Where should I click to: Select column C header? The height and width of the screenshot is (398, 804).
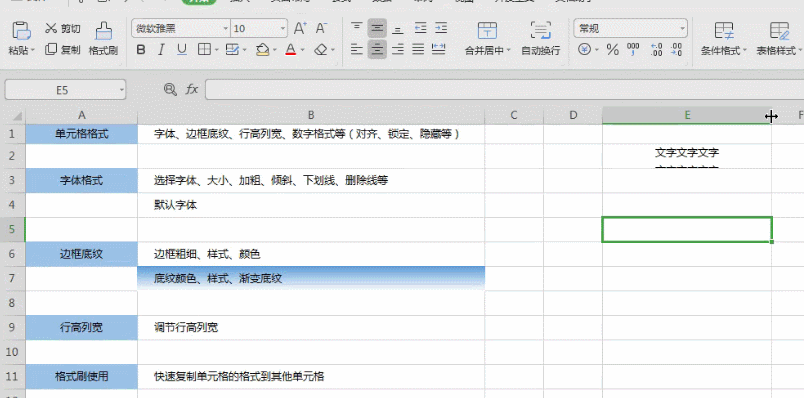pyautogui.click(x=514, y=116)
